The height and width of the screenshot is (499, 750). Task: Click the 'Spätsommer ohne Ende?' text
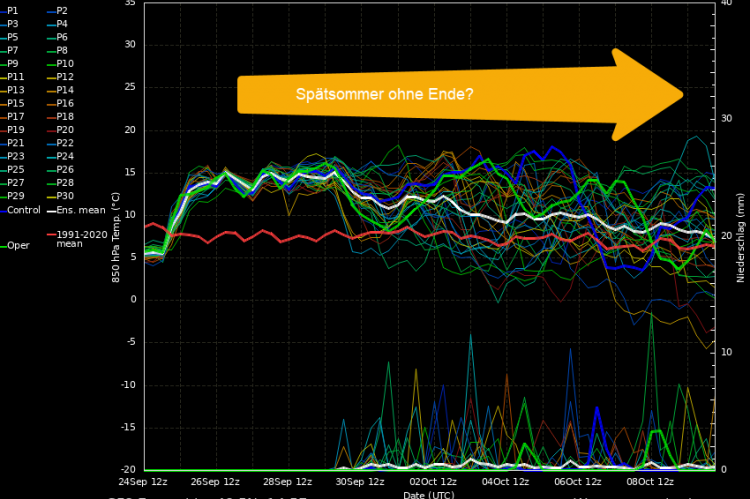click(x=384, y=95)
